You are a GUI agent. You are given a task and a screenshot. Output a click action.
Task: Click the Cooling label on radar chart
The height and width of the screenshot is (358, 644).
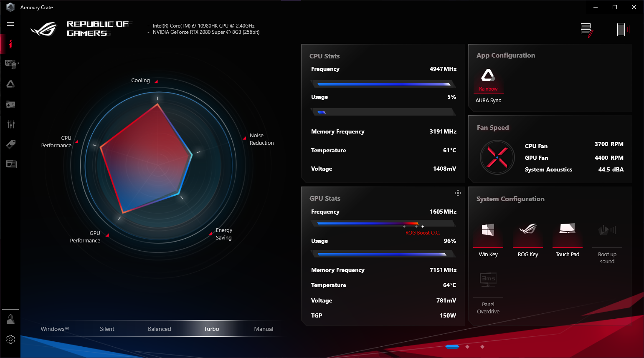(140, 81)
